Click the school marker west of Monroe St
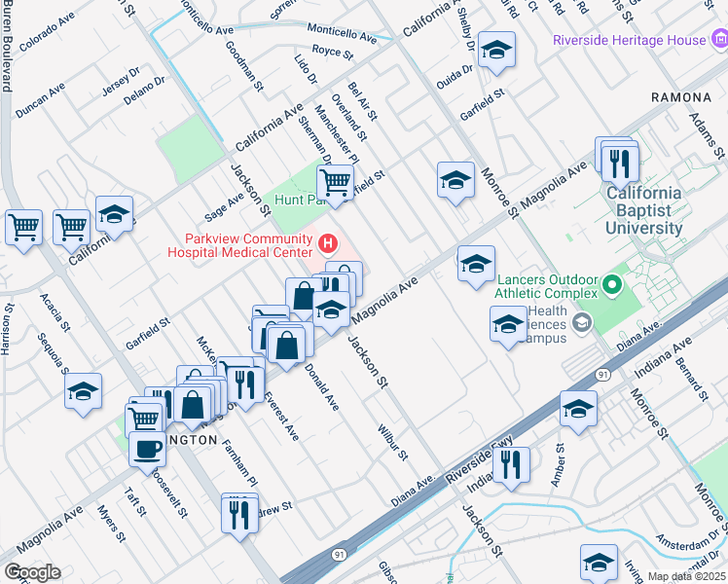Image resolution: width=728 pixels, height=584 pixels. [x=455, y=181]
